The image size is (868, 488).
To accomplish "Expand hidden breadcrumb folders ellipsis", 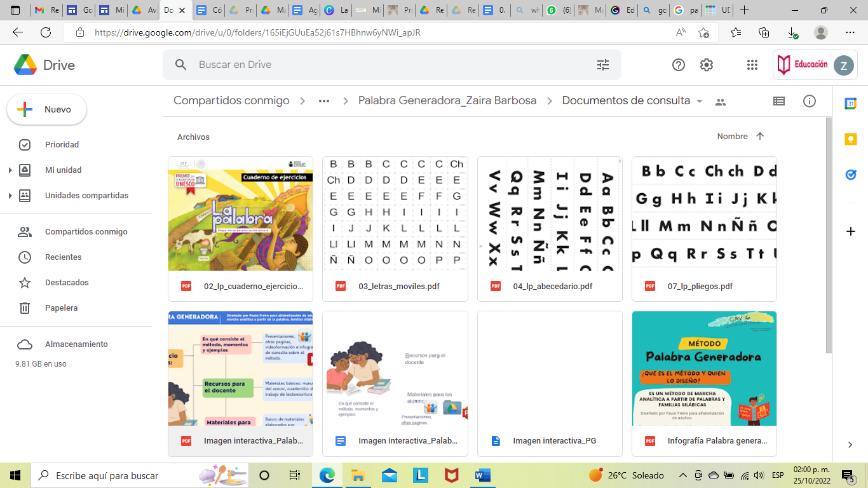I will (324, 101).
